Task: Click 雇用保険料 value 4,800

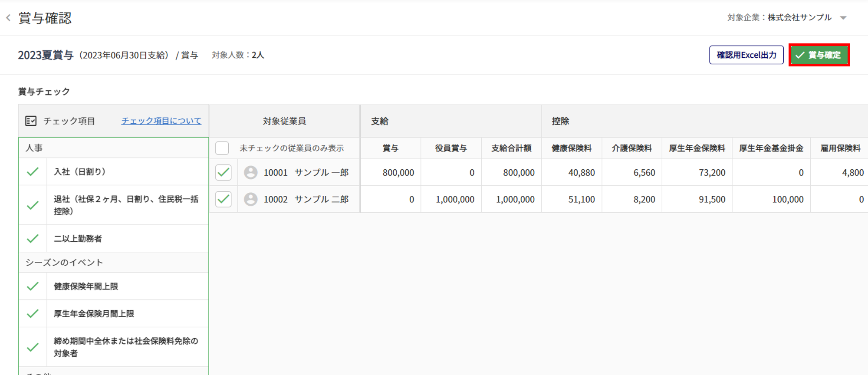Action: [x=853, y=173]
